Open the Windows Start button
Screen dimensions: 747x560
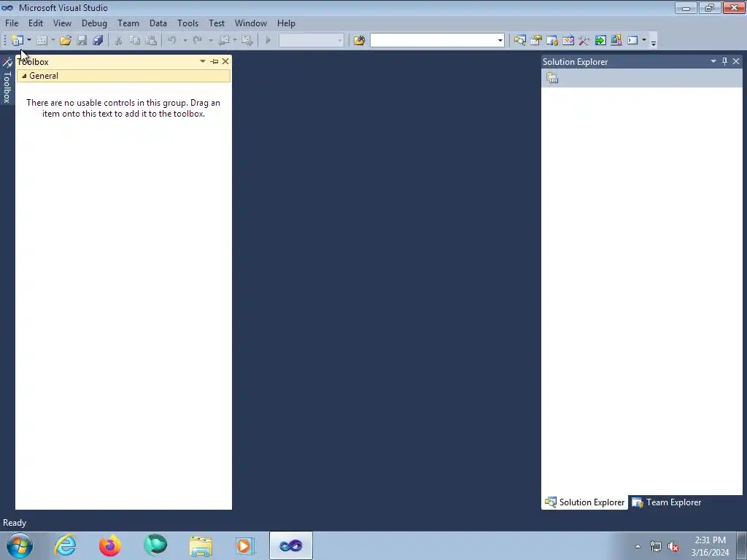[x=20, y=545]
